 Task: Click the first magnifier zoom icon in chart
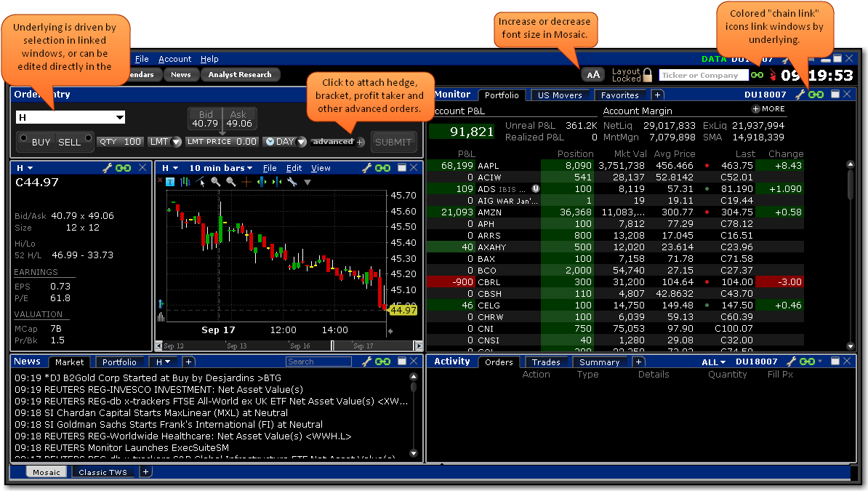[x=215, y=182]
